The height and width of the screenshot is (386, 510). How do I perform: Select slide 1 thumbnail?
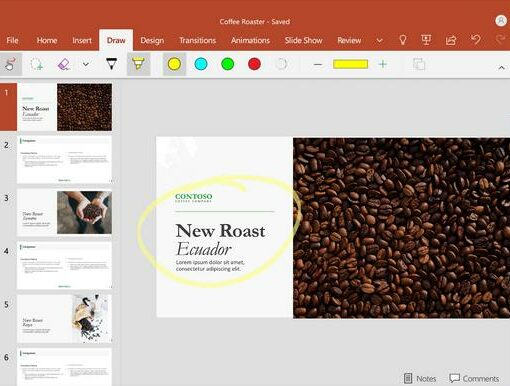pyautogui.click(x=64, y=107)
